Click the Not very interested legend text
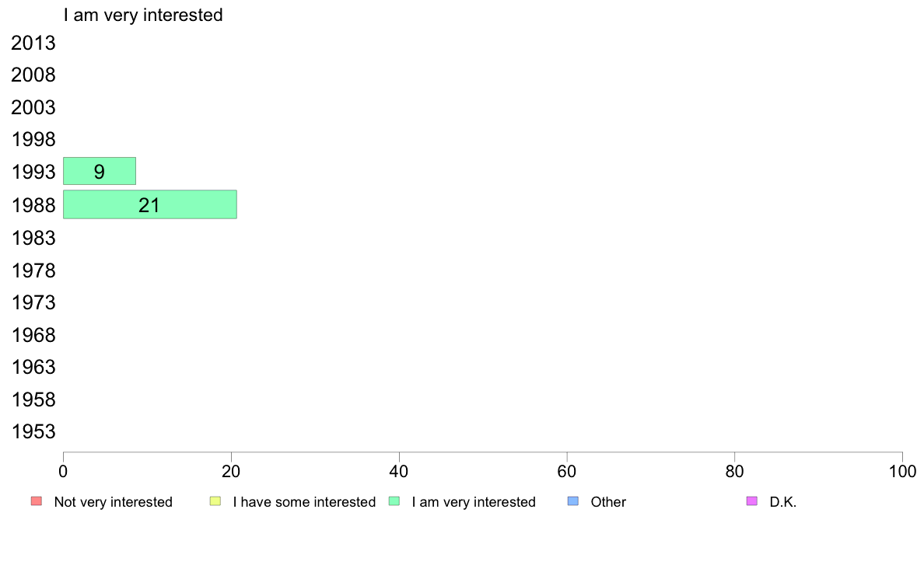This screenshot has width=924, height=572. tap(113, 502)
